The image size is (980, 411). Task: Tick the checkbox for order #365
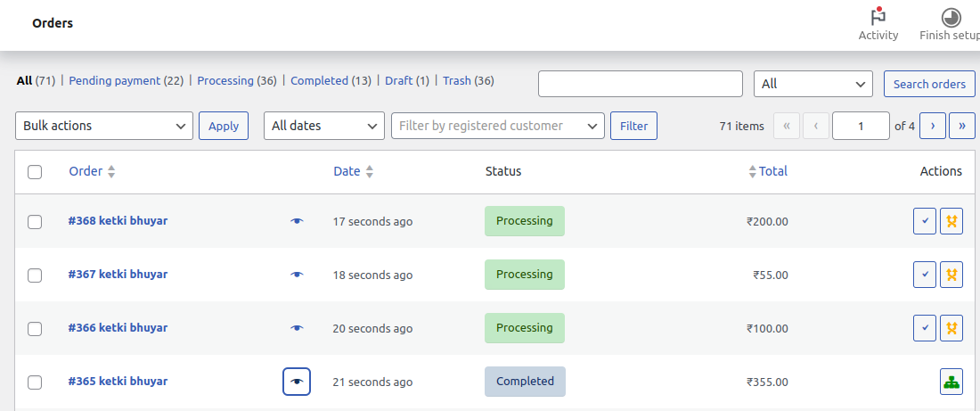[35, 382]
